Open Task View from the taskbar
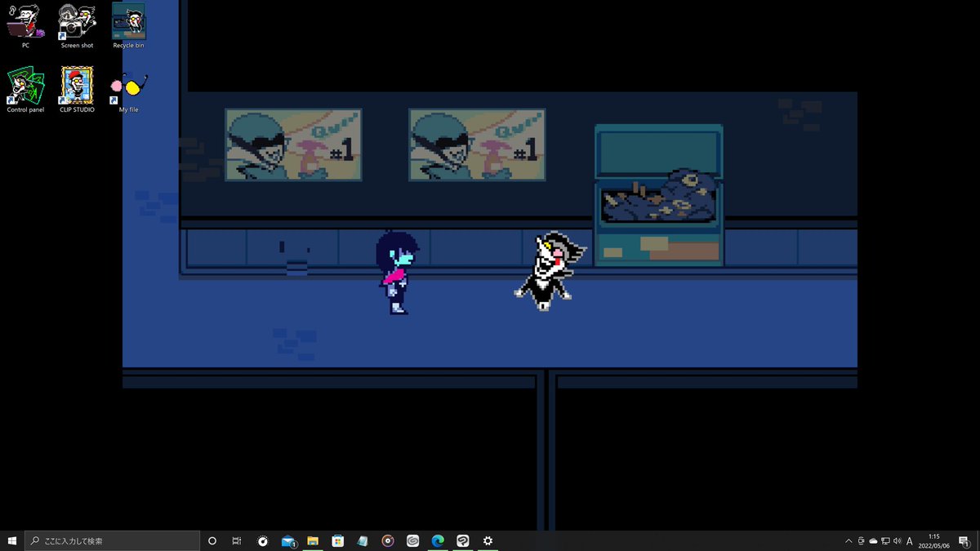This screenshot has width=980, height=551. pyautogui.click(x=237, y=540)
